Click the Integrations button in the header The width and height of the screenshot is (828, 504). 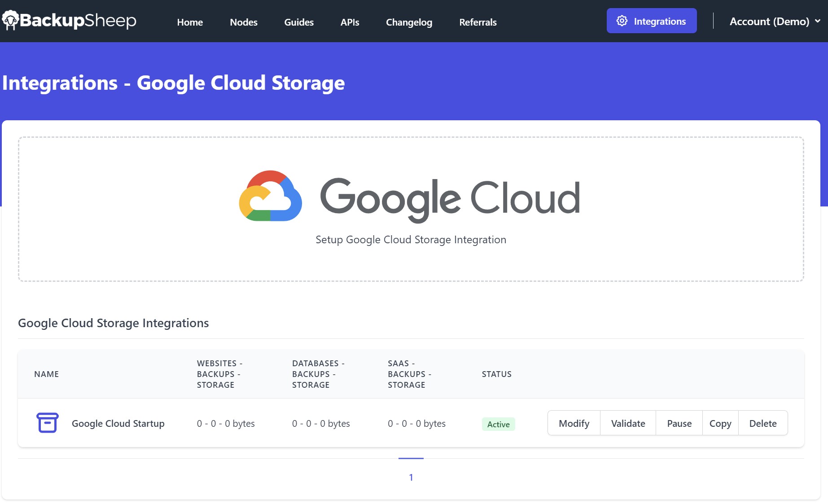point(652,21)
